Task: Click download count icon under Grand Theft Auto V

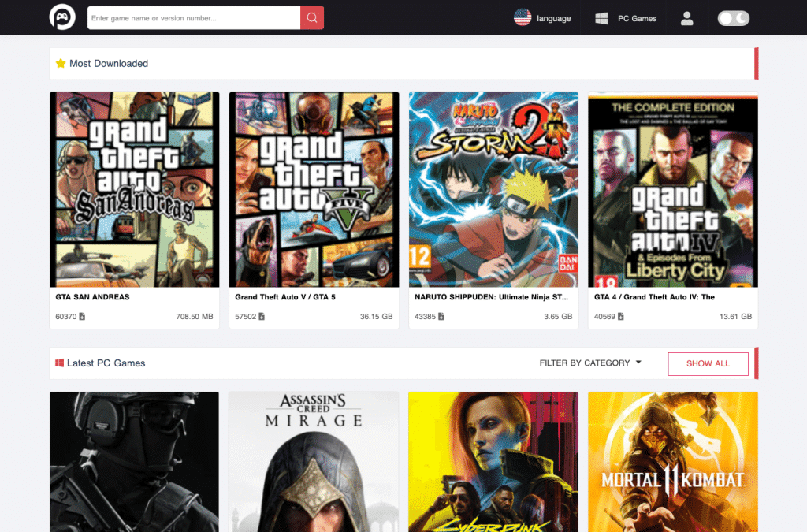Action: (262, 316)
